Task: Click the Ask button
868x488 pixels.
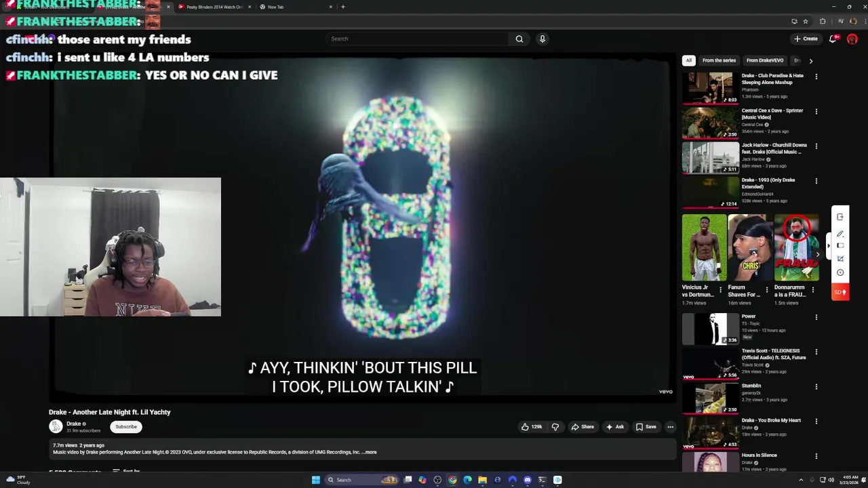Action: tap(615, 427)
